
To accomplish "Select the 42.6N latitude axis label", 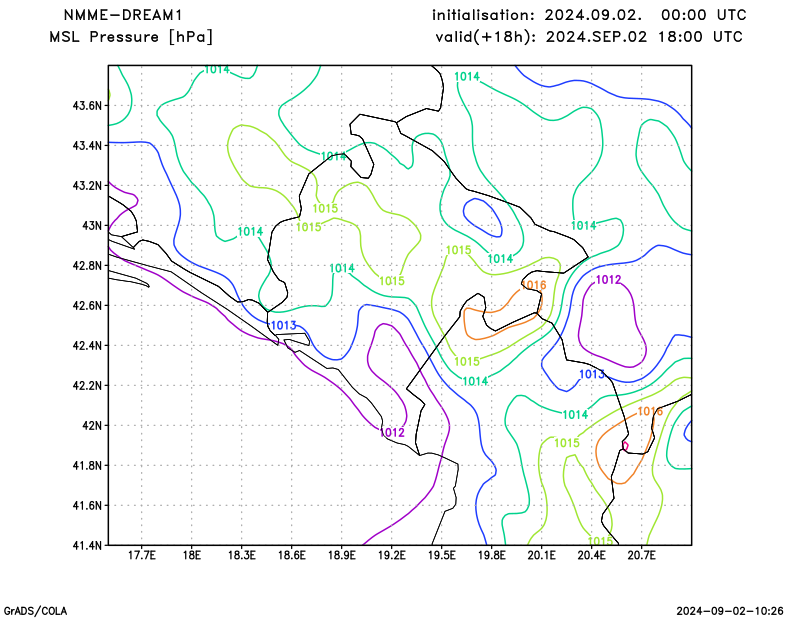I will click(87, 305).
